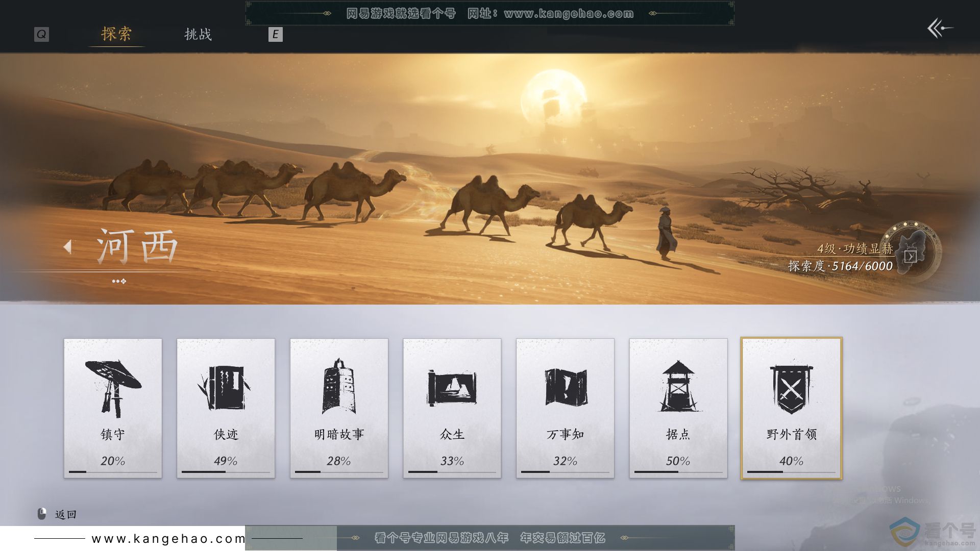The width and height of the screenshot is (980, 551).
Task: Click the 49% progress bar on 侠迹
Action: (x=226, y=472)
